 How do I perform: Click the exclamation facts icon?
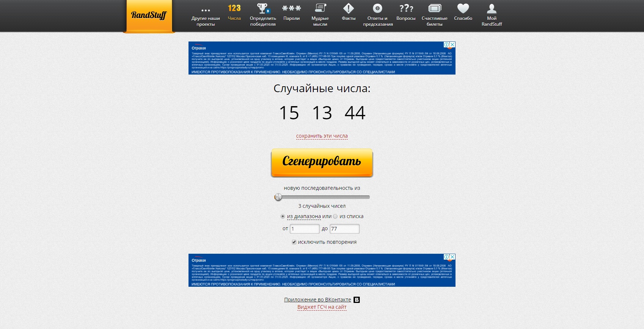(348, 8)
